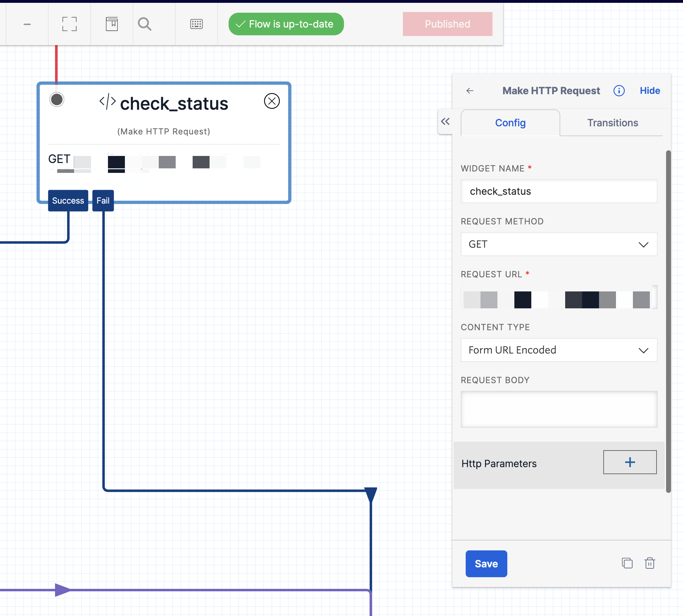Viewport: 683px width, 616px height.
Task: Select the Config tab
Action: (510, 123)
